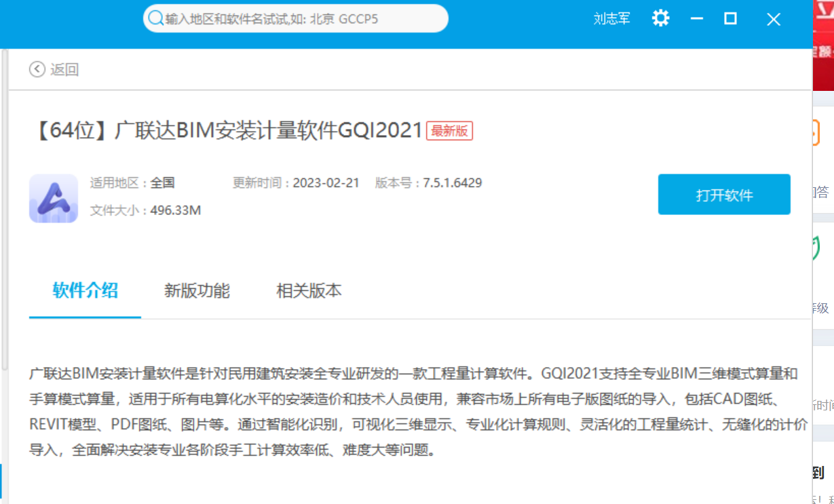This screenshot has height=504, width=834.
Task: Click the update date 2023-02-21
Action: tap(326, 182)
